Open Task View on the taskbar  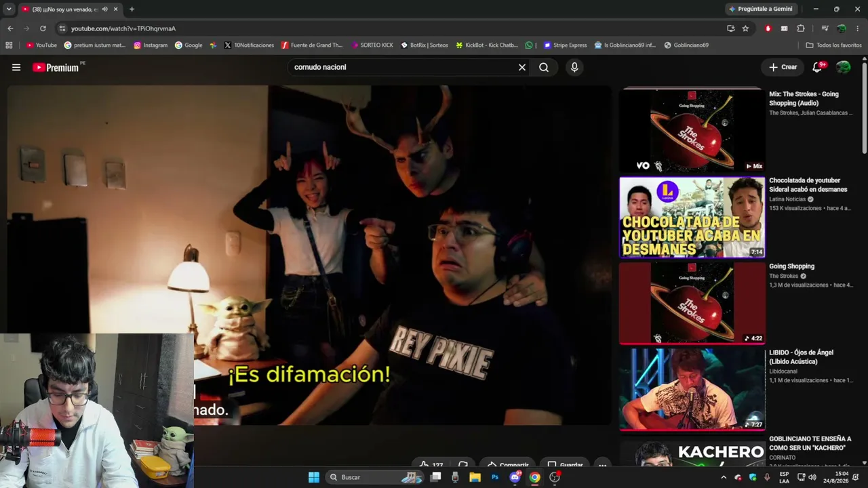(436, 477)
